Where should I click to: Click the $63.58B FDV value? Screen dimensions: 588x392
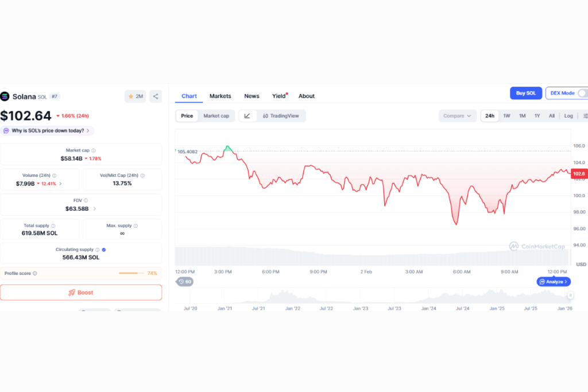[77, 209]
